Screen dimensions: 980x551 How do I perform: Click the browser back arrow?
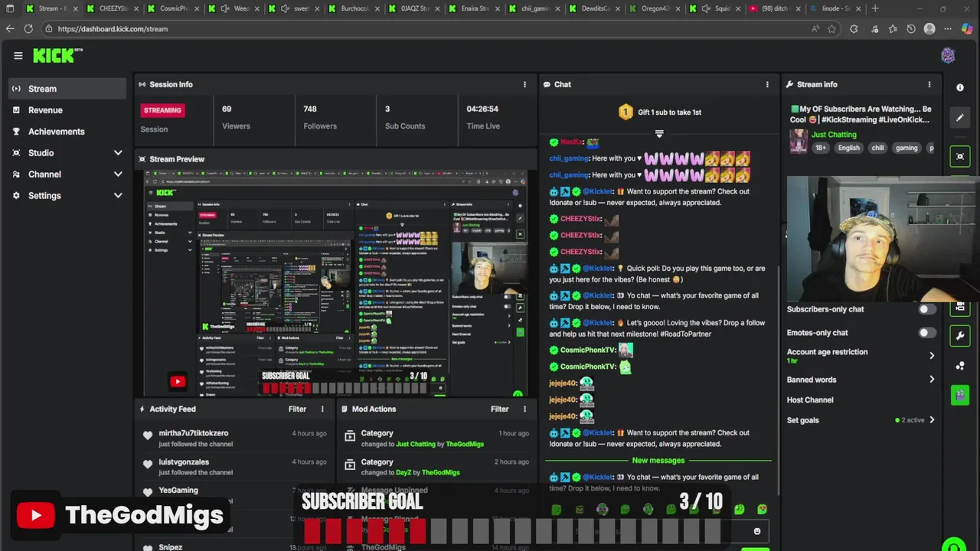point(10,28)
